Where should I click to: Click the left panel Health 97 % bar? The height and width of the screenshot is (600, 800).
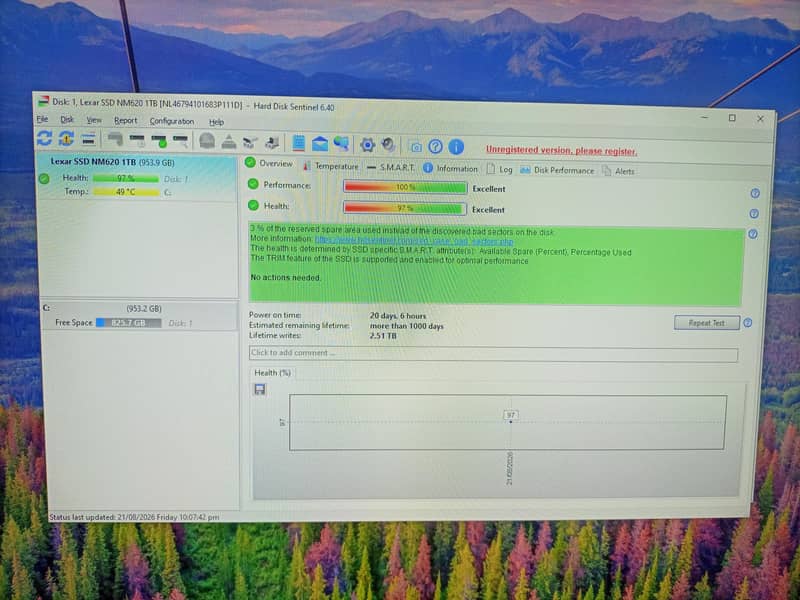coord(126,179)
